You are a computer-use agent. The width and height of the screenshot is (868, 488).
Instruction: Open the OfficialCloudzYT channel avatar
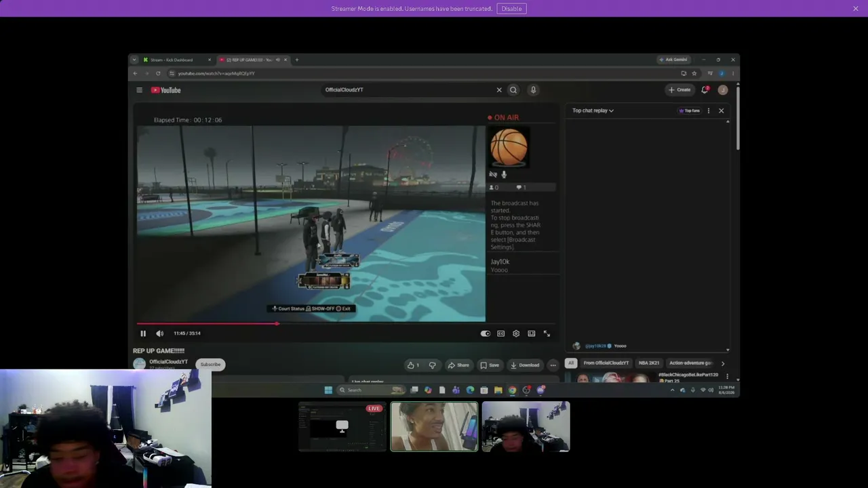point(139,364)
